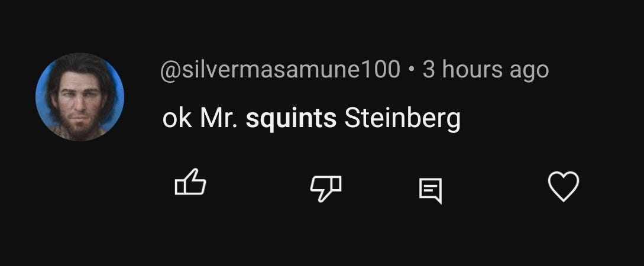Click the "ok Mr." start of comment
Screen dimensions: 644x266
tap(200, 119)
